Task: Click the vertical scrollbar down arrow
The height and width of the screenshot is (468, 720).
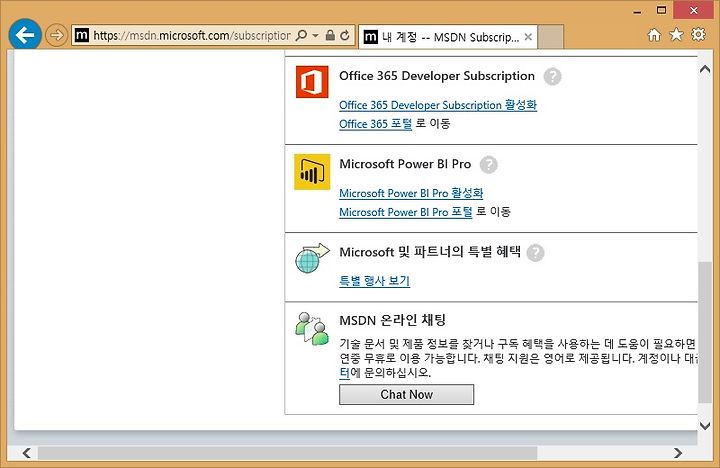Action: pos(705,425)
